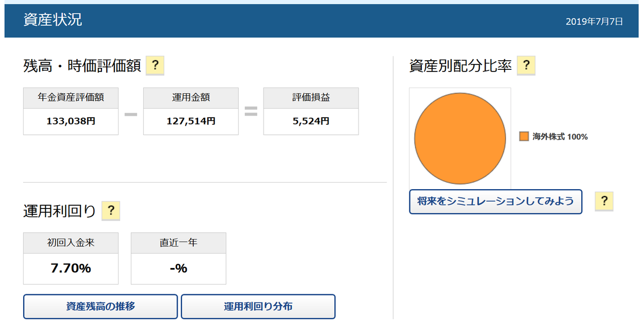This screenshot has width=644, height=332.
Task: Select 直近一年 yield value -%
Action: point(178,269)
